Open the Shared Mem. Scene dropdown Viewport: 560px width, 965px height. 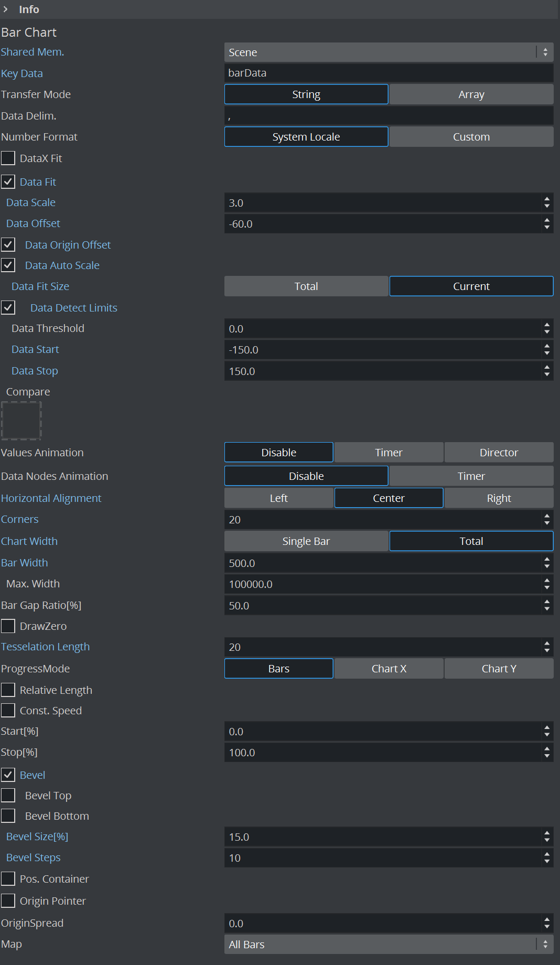click(388, 52)
